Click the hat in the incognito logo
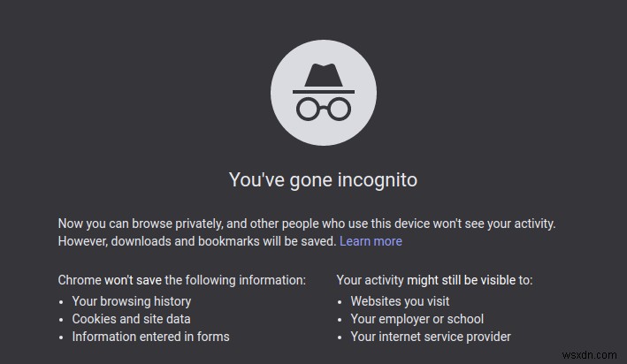The image size is (627, 364). [324, 78]
